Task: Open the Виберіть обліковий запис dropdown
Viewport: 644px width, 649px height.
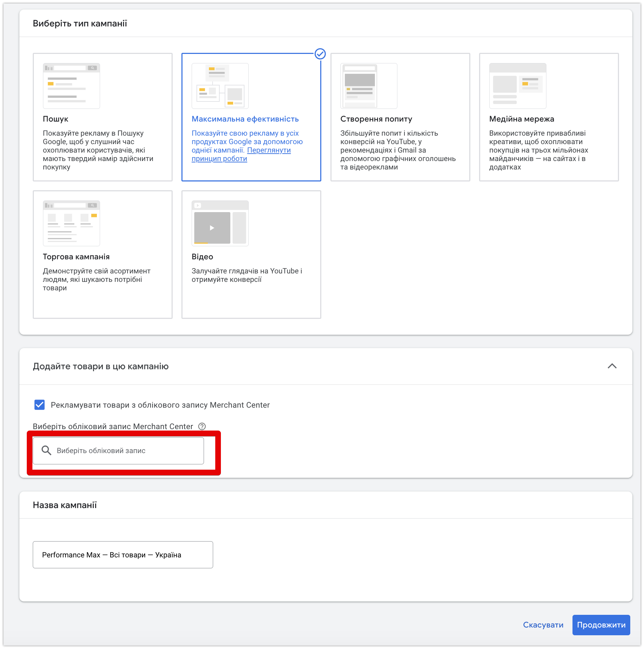Action: [118, 451]
